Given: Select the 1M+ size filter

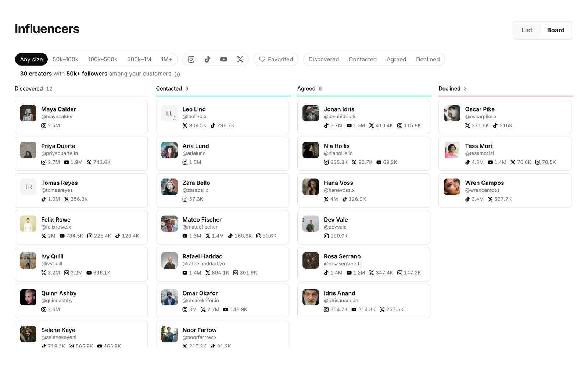Looking at the screenshot, I should click(166, 59).
